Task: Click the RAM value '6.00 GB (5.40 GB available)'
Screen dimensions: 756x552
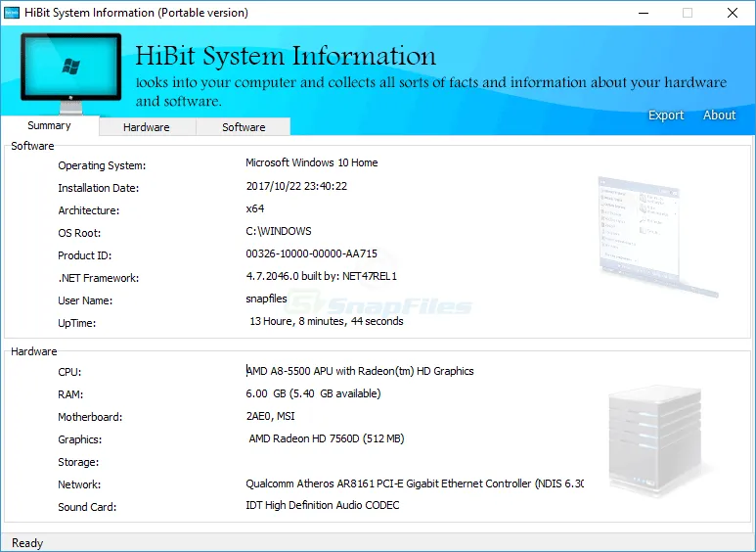Action: click(313, 393)
